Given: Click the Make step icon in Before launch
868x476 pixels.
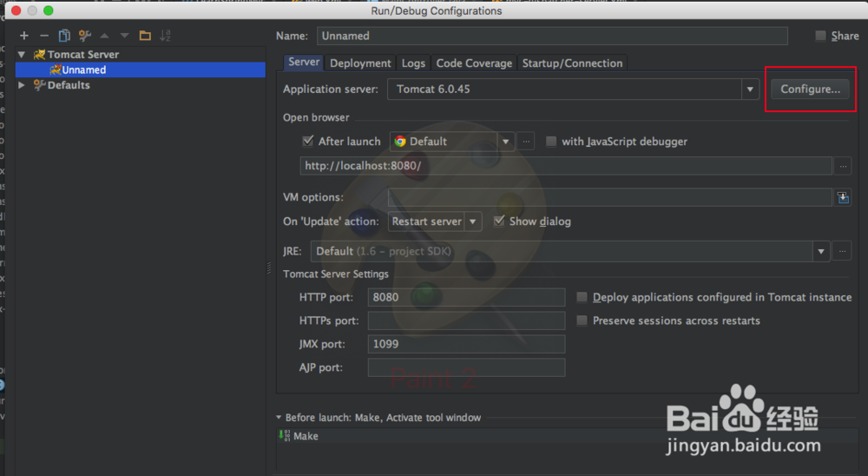Looking at the screenshot, I should [284, 435].
